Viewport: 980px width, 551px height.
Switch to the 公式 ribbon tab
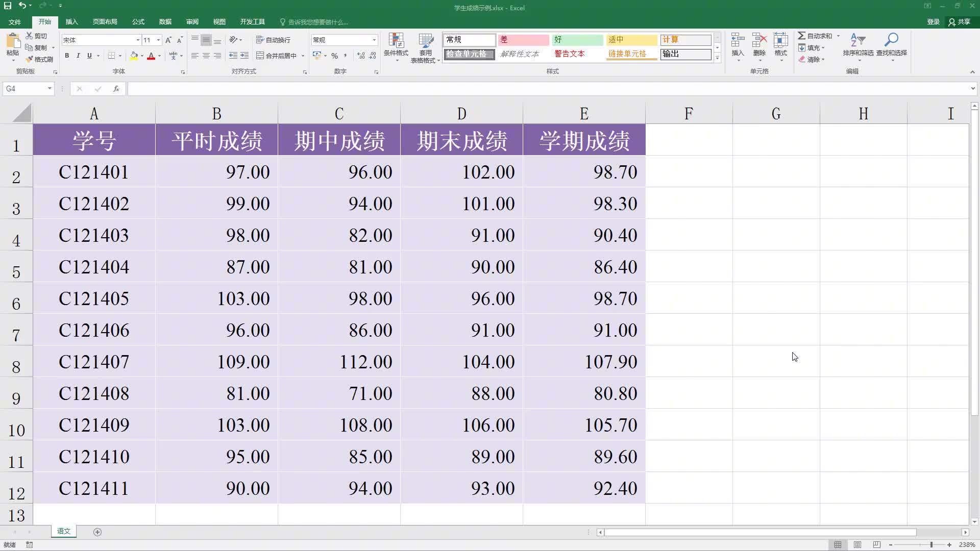[137, 22]
